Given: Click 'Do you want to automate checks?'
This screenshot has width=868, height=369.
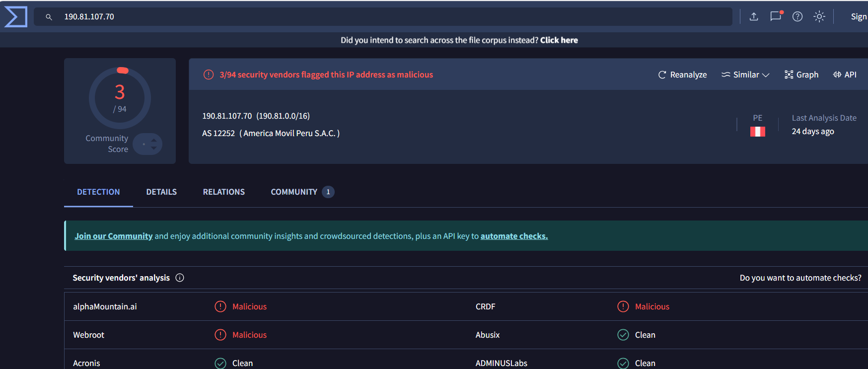Looking at the screenshot, I should pos(800,278).
